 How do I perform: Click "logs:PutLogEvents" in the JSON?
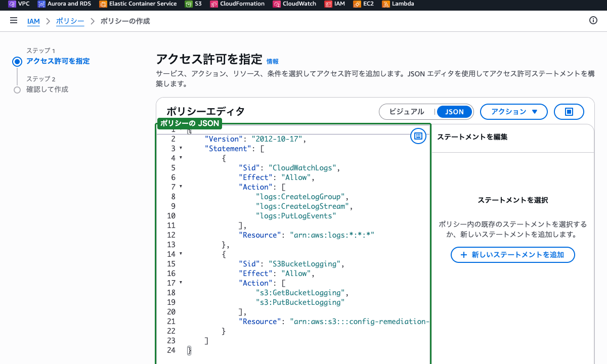click(296, 216)
